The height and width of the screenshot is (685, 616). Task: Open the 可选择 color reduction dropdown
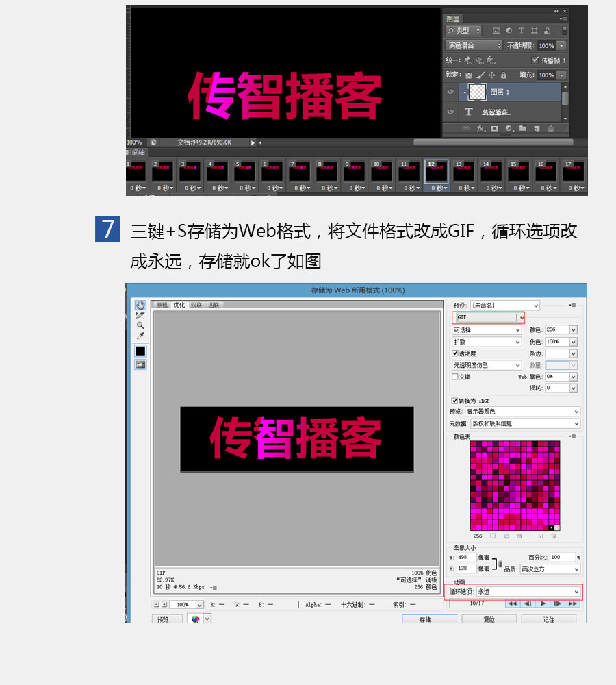[487, 330]
